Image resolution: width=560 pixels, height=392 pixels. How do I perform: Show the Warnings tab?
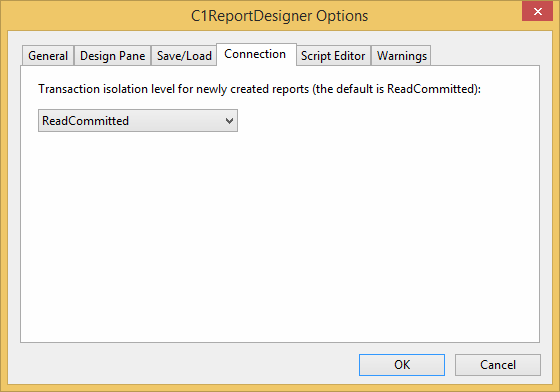[401, 56]
